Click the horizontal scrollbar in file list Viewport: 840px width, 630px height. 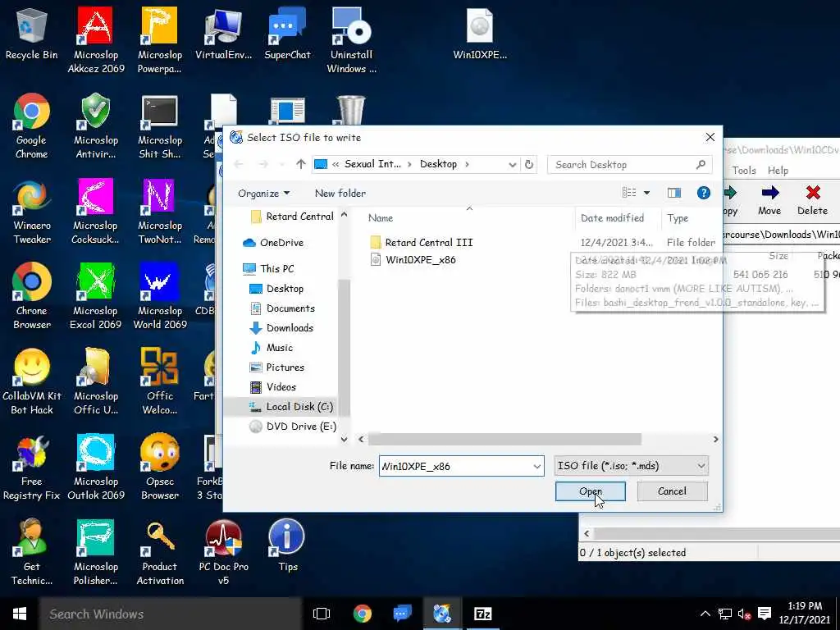click(504, 440)
